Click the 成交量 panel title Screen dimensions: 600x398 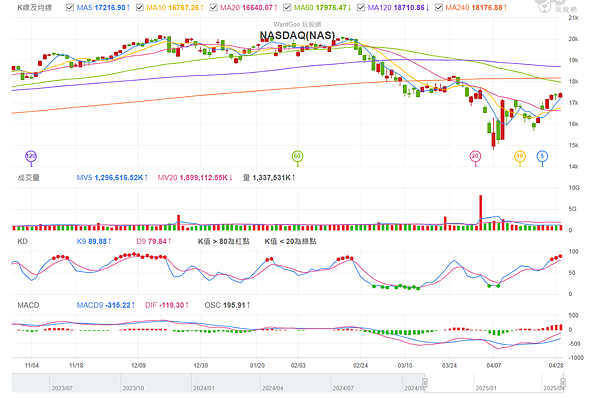coord(28,178)
